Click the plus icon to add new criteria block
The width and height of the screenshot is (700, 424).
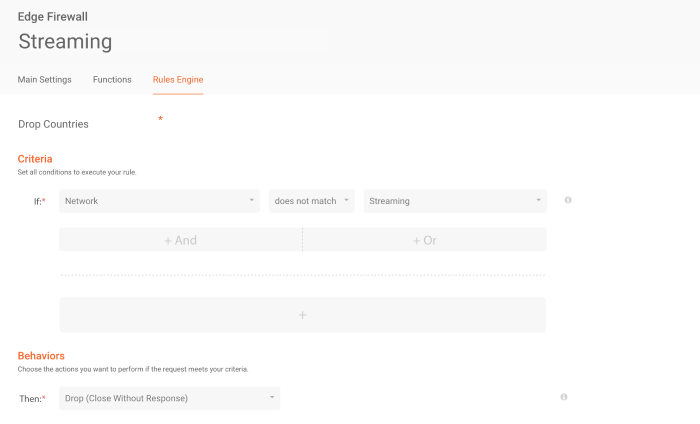[x=302, y=315]
